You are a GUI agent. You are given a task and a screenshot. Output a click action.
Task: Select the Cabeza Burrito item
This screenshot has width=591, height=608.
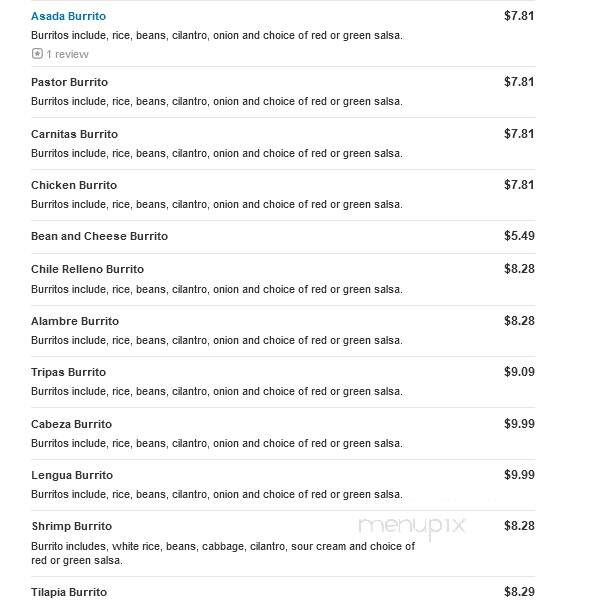71,424
